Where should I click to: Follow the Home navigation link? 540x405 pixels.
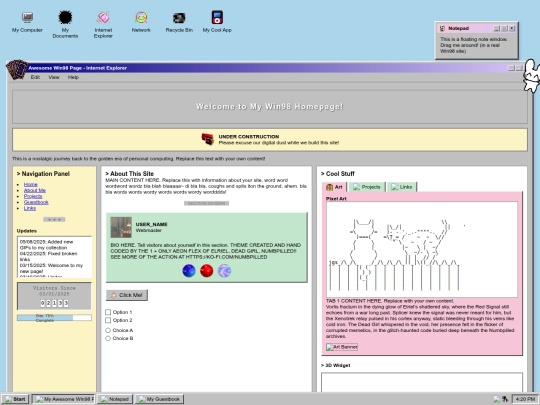tap(31, 184)
